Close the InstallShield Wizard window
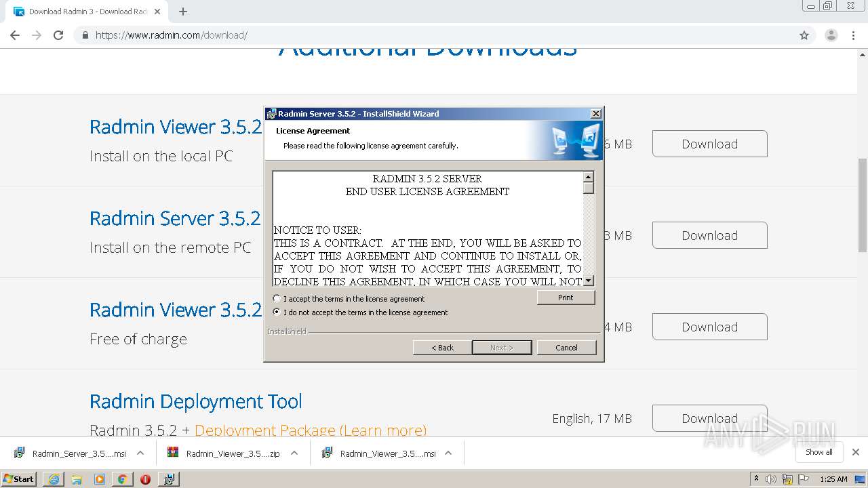Viewport: 868px width, 488px height. pyautogui.click(x=595, y=114)
